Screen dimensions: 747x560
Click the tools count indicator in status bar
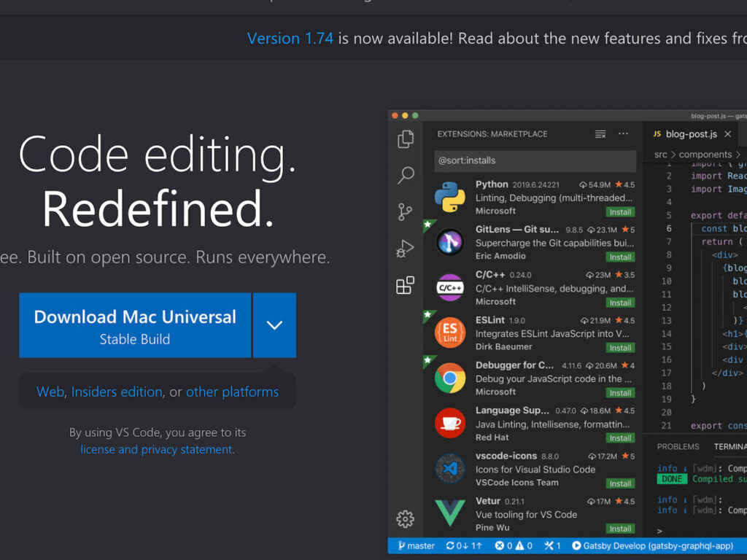(553, 545)
